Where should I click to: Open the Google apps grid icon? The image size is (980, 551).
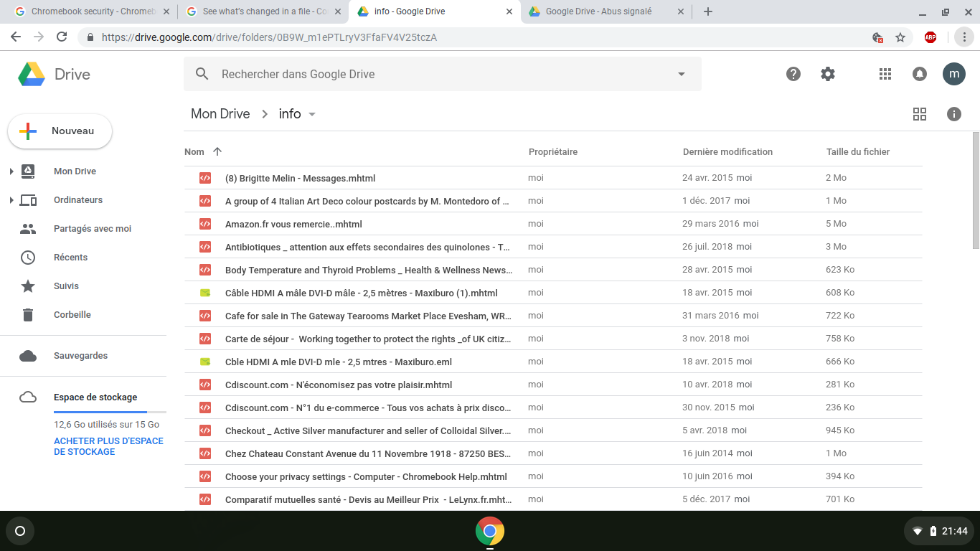point(885,74)
